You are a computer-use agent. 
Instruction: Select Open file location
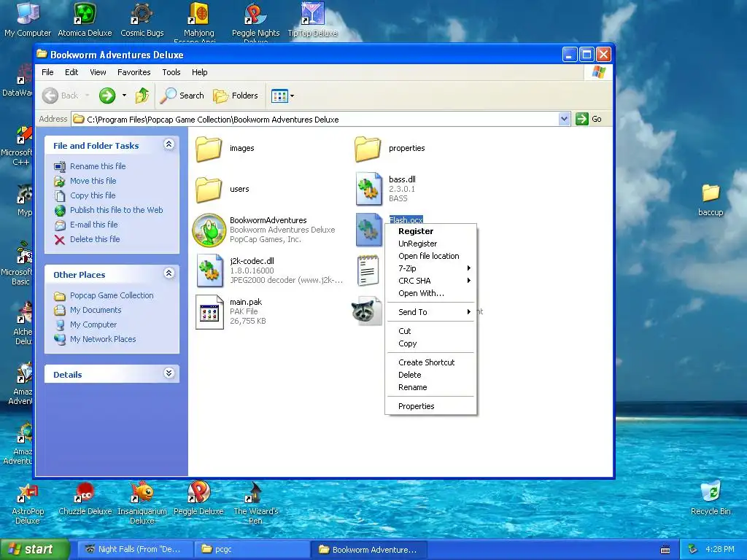(430, 256)
